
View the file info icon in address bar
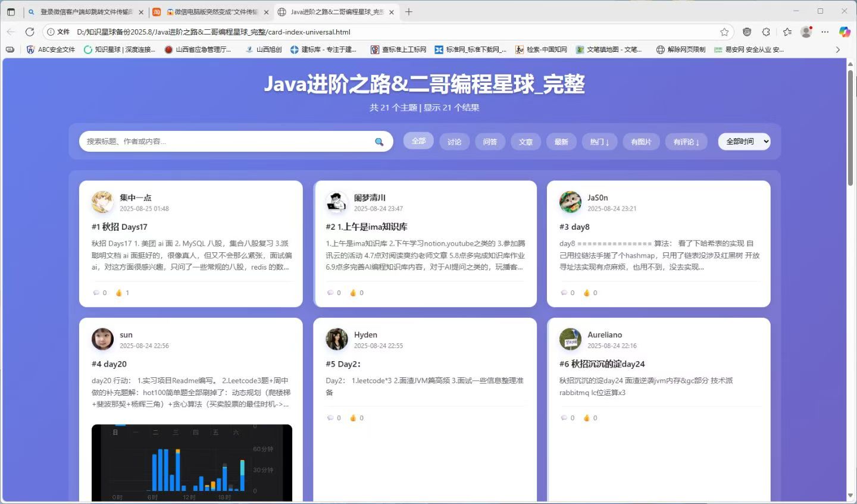[51, 32]
